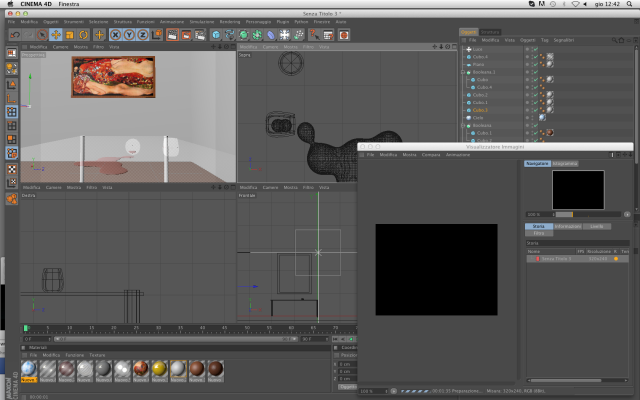
Task: Open the render settings icon
Action: [x=200, y=35]
